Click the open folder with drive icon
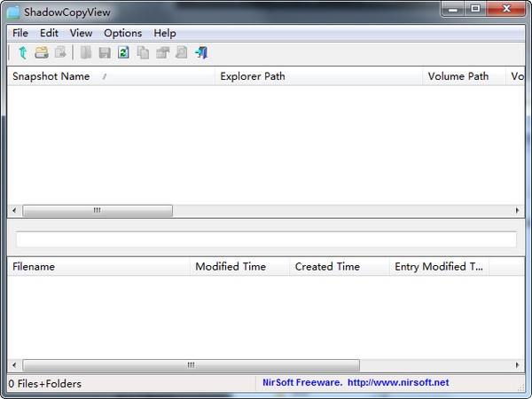This screenshot has width=532, height=399. tap(42, 52)
